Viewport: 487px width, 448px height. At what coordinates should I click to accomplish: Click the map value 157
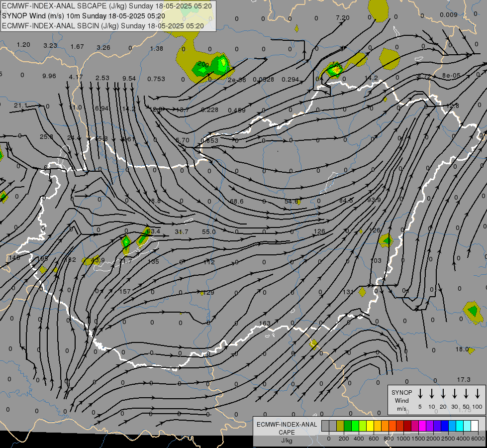coord(125,291)
